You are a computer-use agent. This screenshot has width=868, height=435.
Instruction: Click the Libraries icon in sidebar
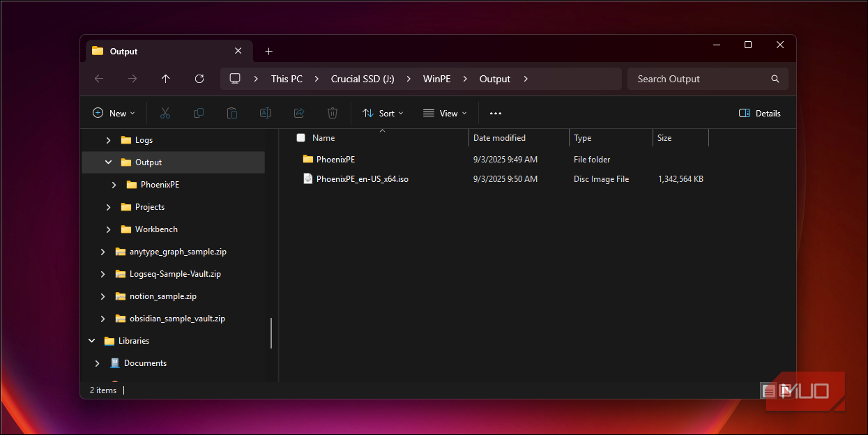[109, 340]
